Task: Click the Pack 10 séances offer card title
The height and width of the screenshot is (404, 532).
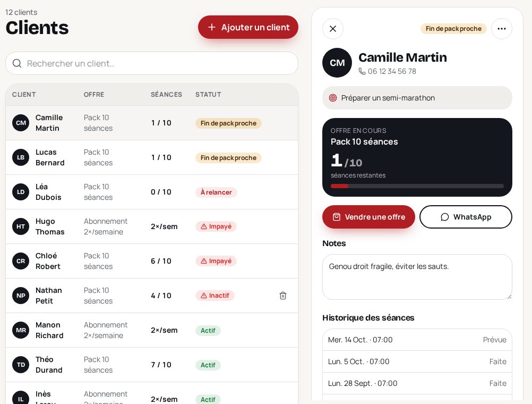Action: pos(364,142)
